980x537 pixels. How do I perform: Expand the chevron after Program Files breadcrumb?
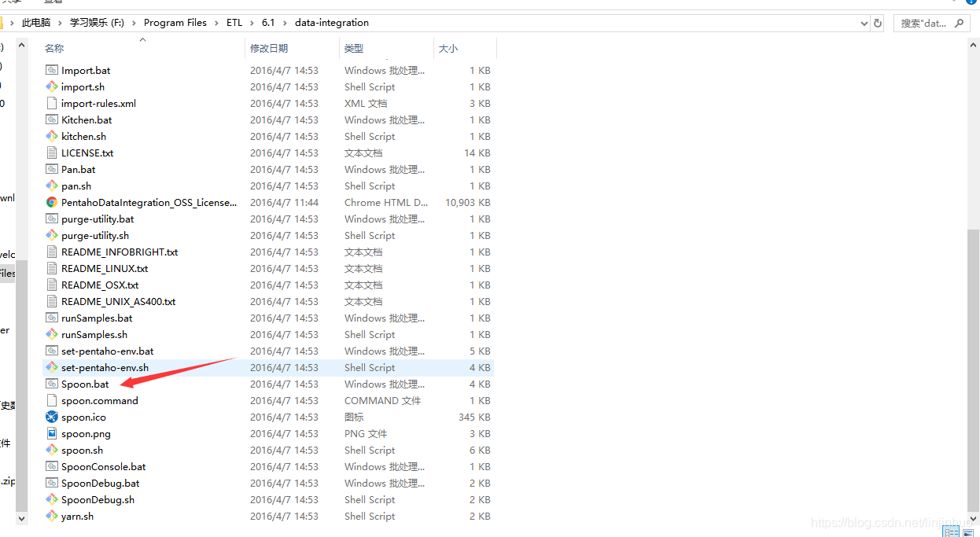(x=216, y=23)
